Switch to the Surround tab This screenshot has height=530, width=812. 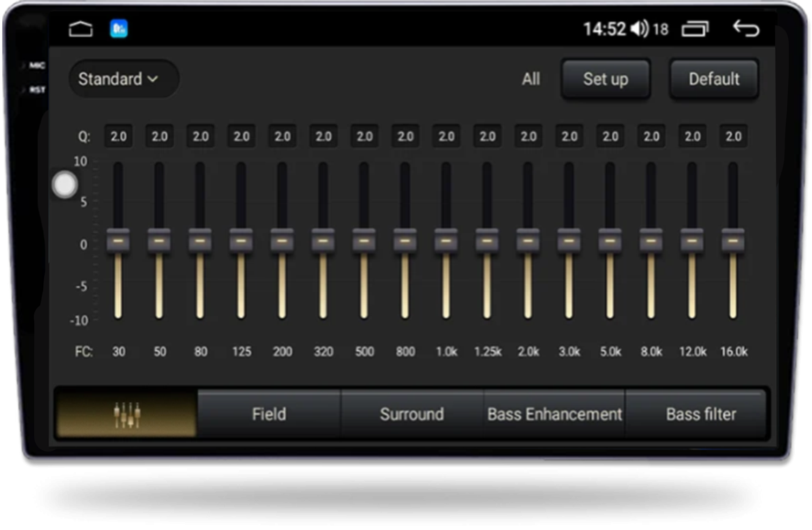coord(412,414)
